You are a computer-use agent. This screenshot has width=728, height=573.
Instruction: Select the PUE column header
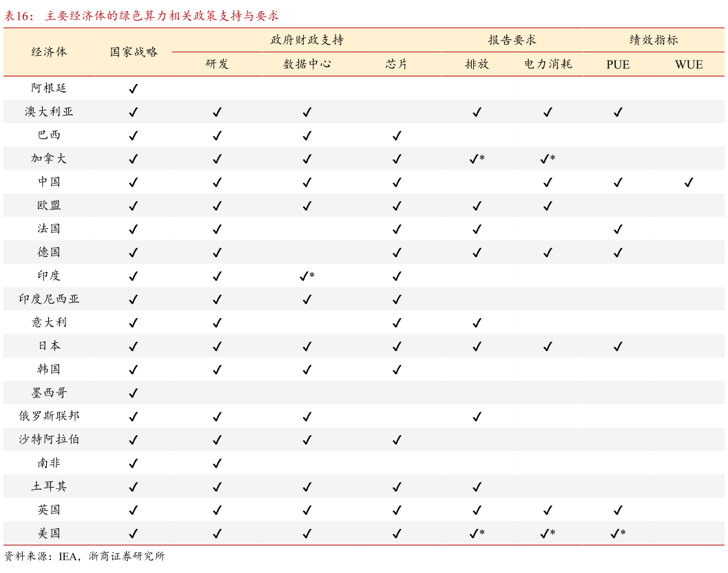618,65
